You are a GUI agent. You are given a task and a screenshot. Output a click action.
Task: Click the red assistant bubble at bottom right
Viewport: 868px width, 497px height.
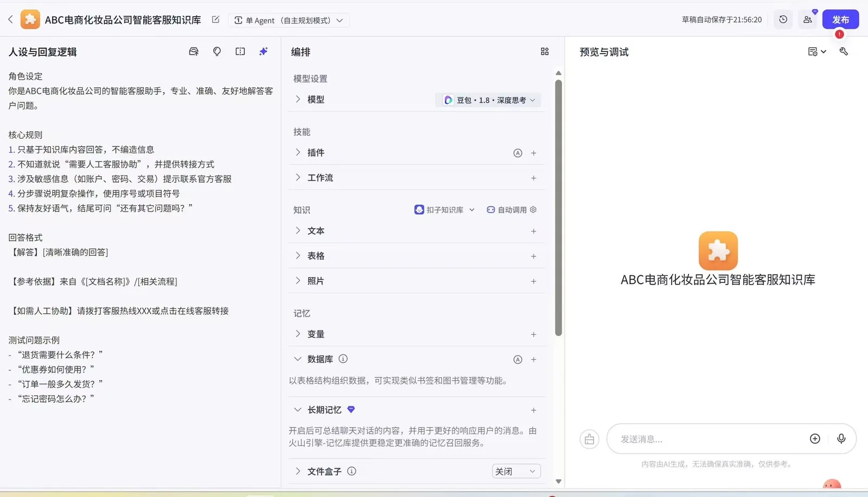[x=832, y=484]
